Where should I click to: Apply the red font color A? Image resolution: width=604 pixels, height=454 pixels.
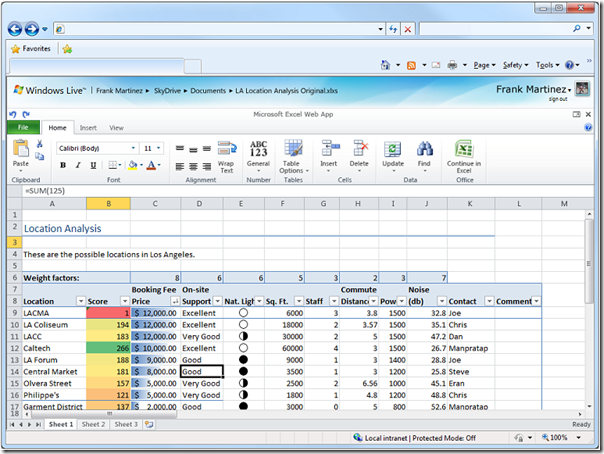pyautogui.click(x=151, y=165)
